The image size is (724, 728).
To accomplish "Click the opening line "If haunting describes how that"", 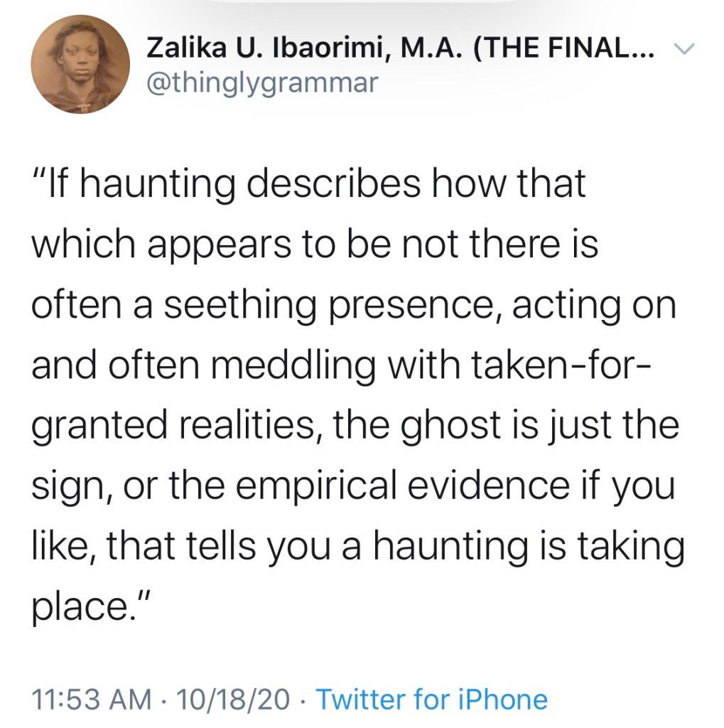I will (309, 183).
